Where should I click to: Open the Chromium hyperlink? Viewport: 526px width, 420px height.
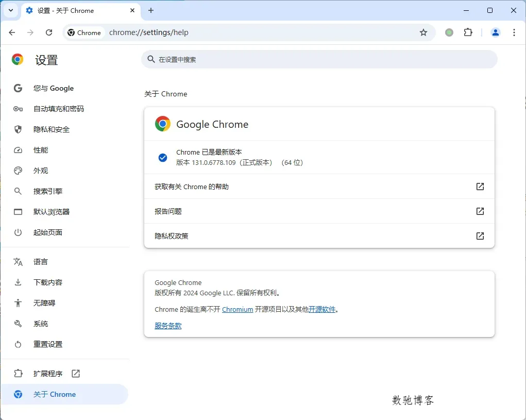coord(237,309)
